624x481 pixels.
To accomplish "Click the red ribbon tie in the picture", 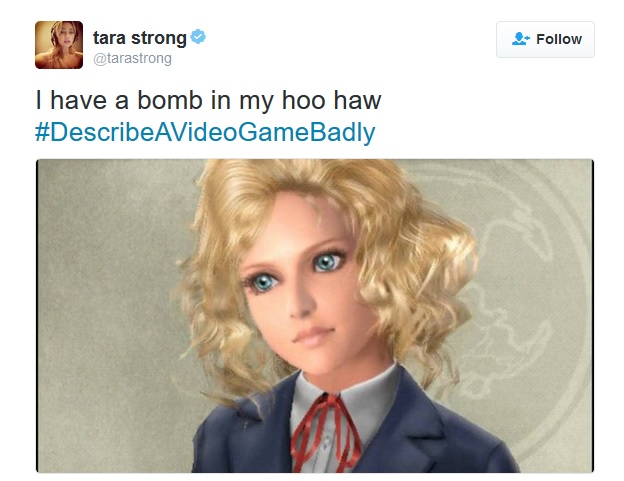I will pos(324,432).
